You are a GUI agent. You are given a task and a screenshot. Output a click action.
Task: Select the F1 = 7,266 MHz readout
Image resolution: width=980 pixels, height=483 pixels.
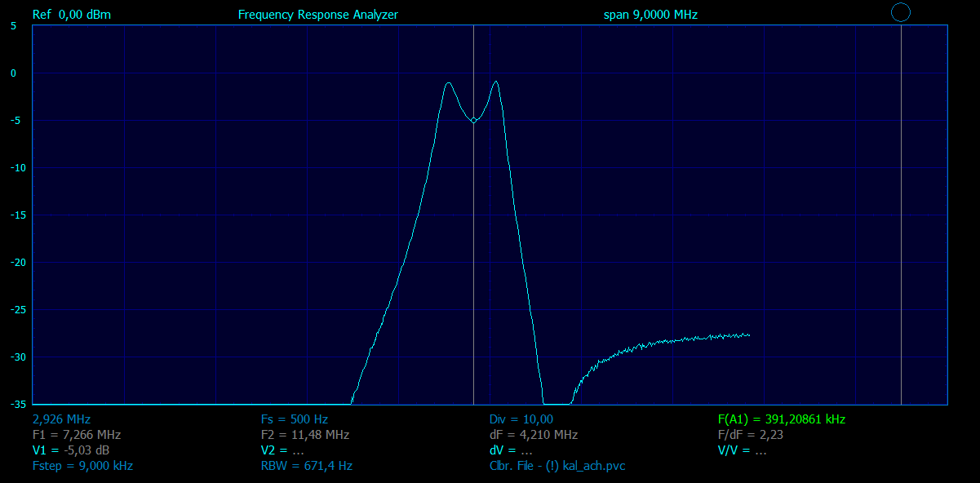77,435
